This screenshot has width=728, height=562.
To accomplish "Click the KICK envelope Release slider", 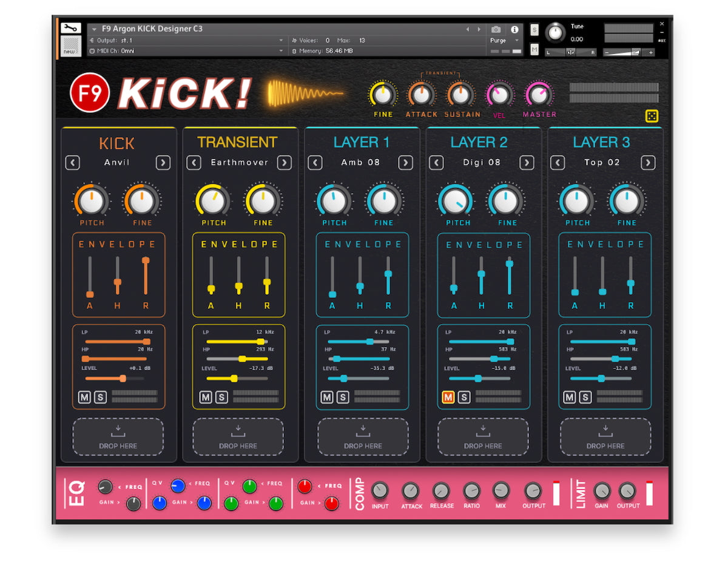I will (146, 276).
